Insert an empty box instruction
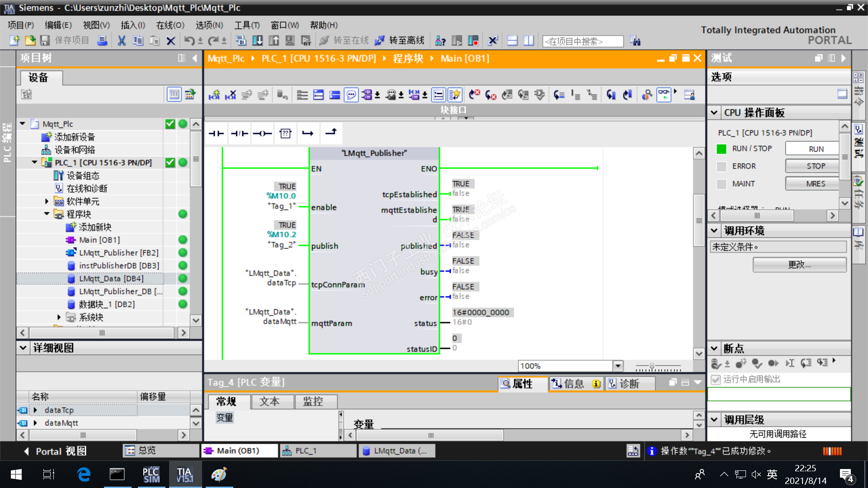The image size is (868, 488). [x=285, y=133]
